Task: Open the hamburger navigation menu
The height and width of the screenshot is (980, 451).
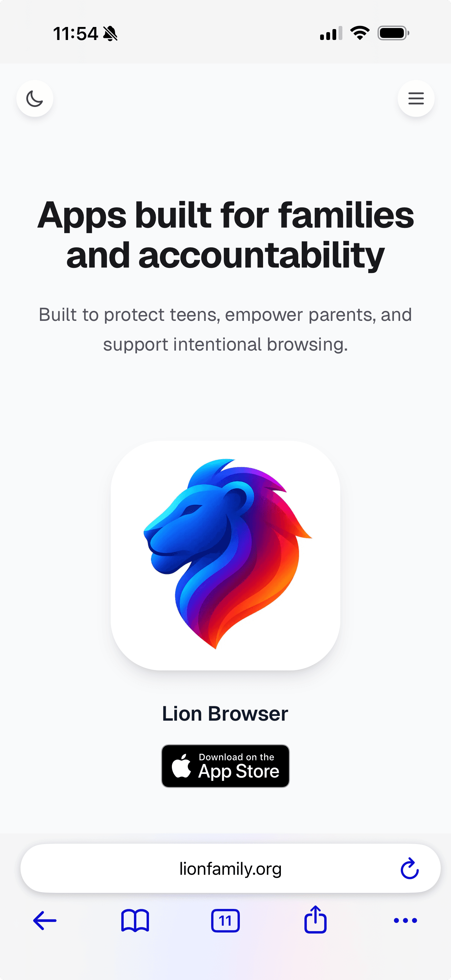Action: pyautogui.click(x=416, y=98)
